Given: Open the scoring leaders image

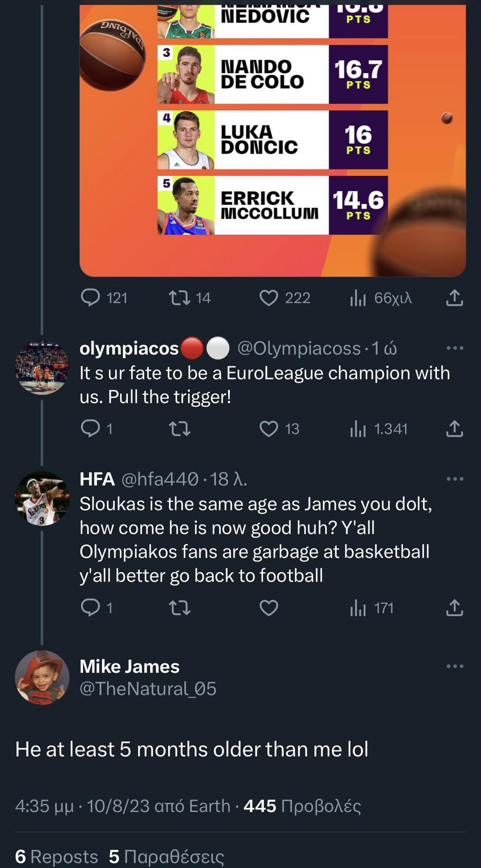Looking at the screenshot, I should (x=273, y=140).
